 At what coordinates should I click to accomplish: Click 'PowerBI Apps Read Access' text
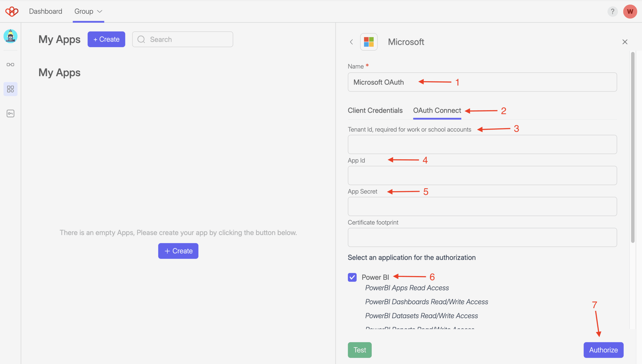[407, 288]
